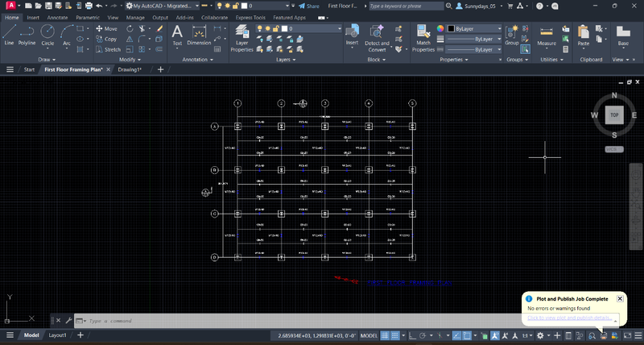Activate the Measure utility
This screenshot has height=345, width=644.
[x=547, y=34]
